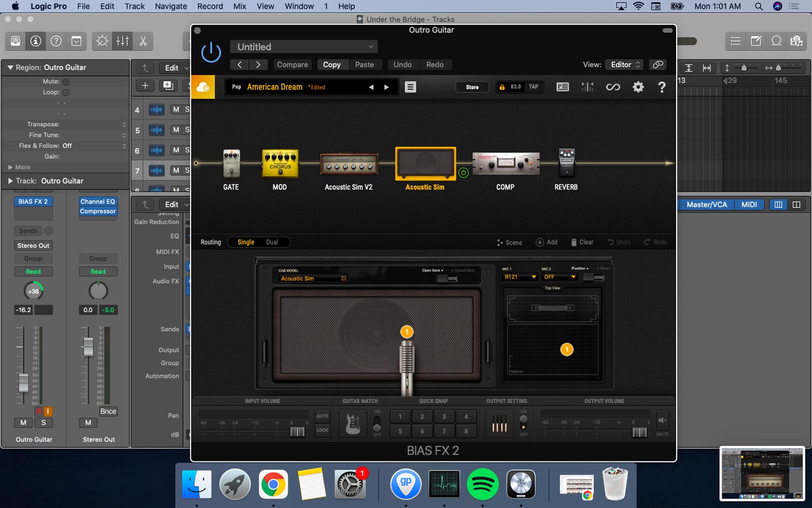Image resolution: width=812 pixels, height=508 pixels.
Task: Click Clear signal chain button
Action: pyautogui.click(x=582, y=242)
